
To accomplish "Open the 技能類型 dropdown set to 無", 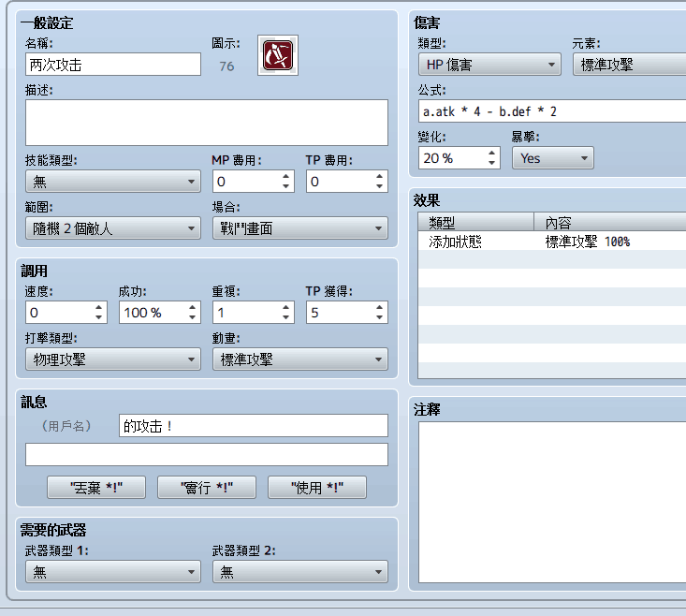I will click(113, 181).
